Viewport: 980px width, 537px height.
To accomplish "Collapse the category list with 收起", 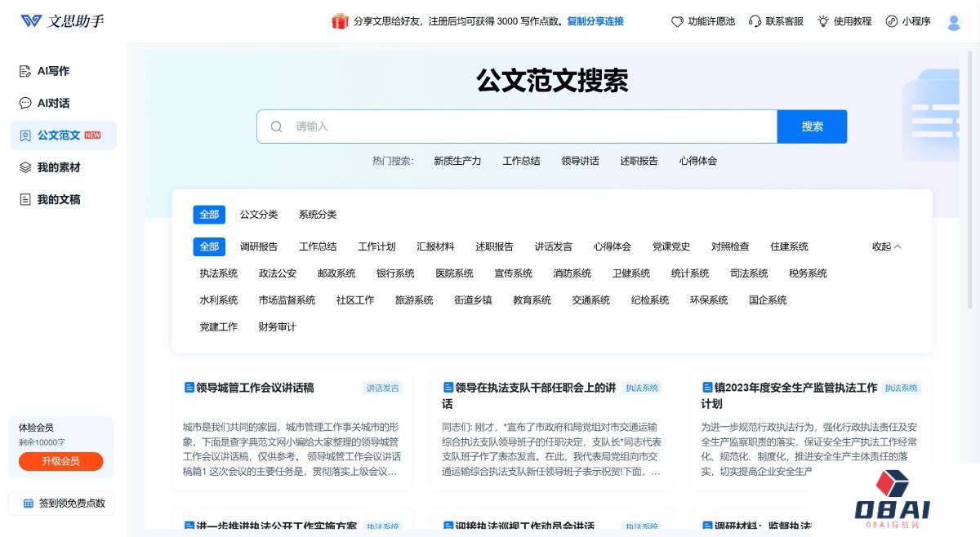I will point(886,246).
